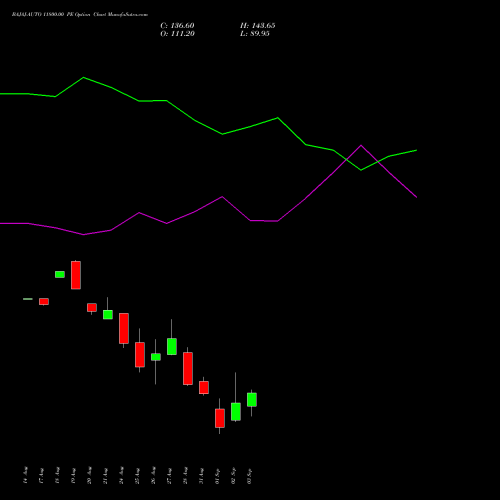The image size is (500, 500).
Task: Click the RAJAJAUTO PE Option chart title
Action: pos(80,15)
